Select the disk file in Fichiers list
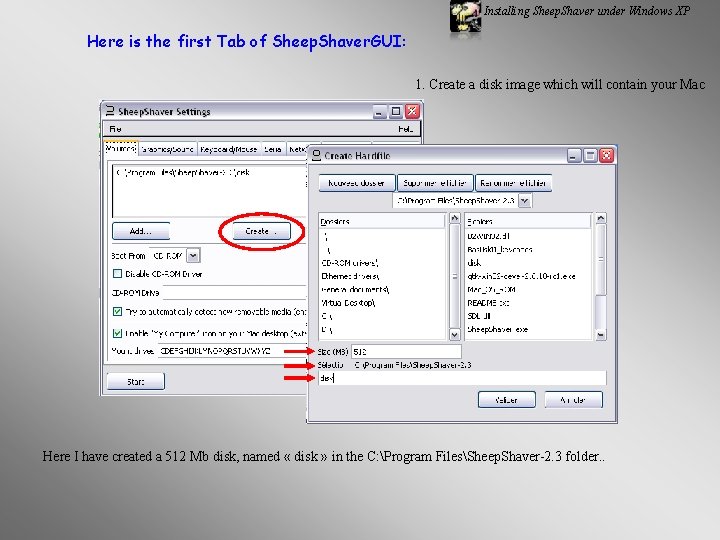This screenshot has width=720, height=540. coord(474,263)
